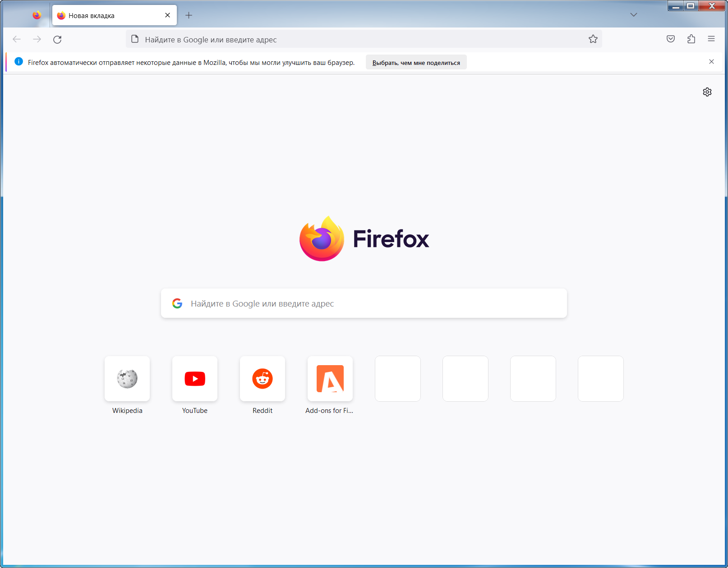Open the YouTube shortcut tile

(x=195, y=379)
